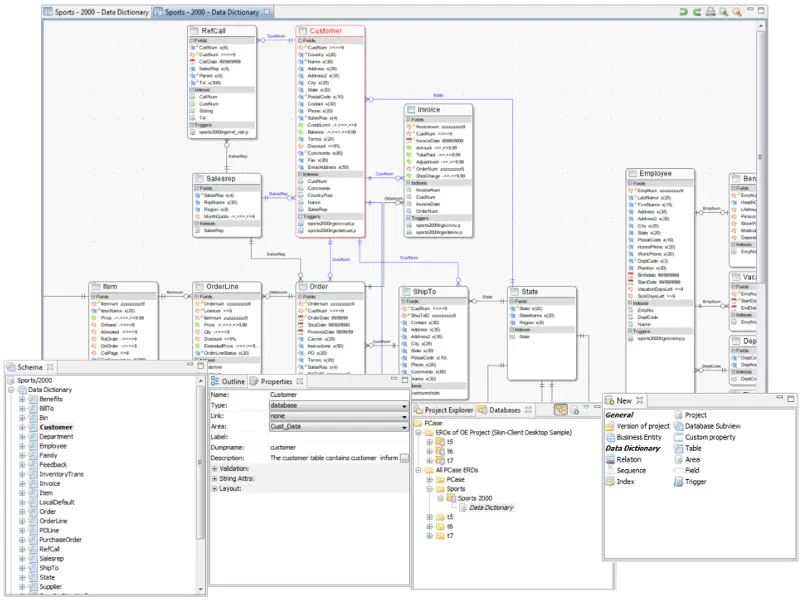Switch to the Project Explorer tab
This screenshot has width=805, height=600.
pyautogui.click(x=444, y=410)
